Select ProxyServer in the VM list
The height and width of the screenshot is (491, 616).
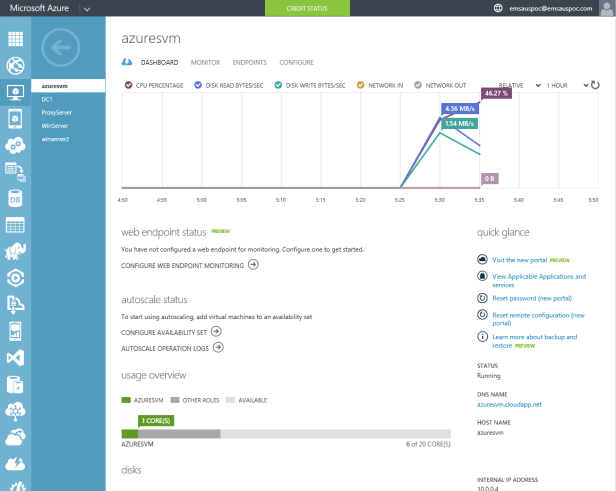(56, 113)
